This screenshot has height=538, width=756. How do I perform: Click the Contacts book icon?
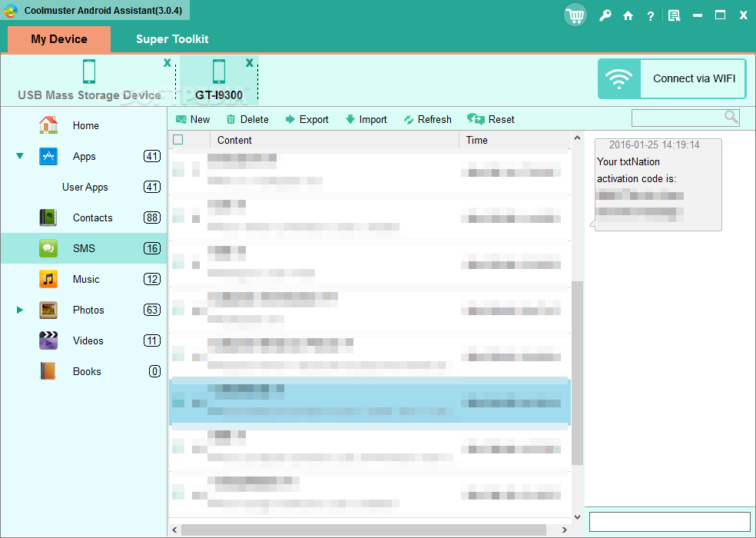point(48,218)
